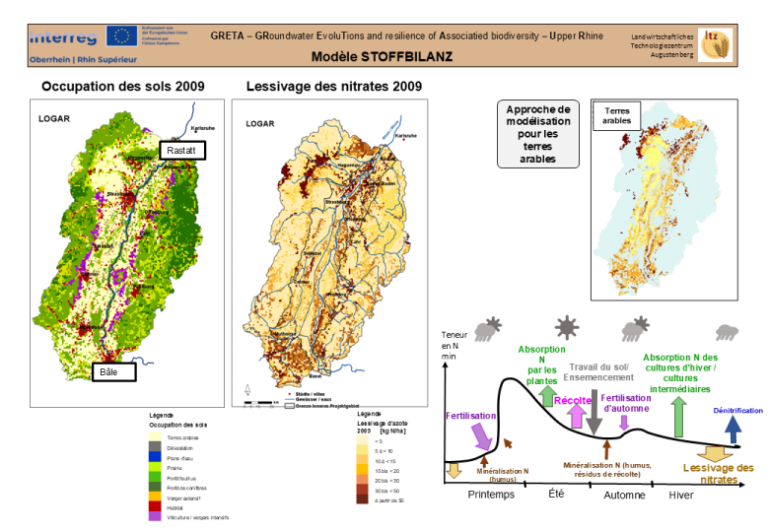Image resolution: width=769 pixels, height=532 pixels.
Task: Click 'Landwirtschaftliches Technologiezentrum Augustenberg' text
Action: point(663,45)
